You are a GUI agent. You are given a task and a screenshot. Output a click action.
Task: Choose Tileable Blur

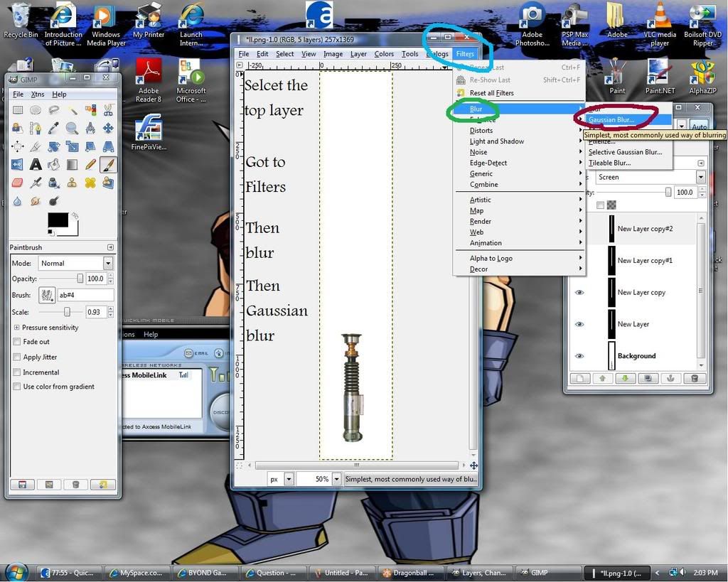pos(628,163)
